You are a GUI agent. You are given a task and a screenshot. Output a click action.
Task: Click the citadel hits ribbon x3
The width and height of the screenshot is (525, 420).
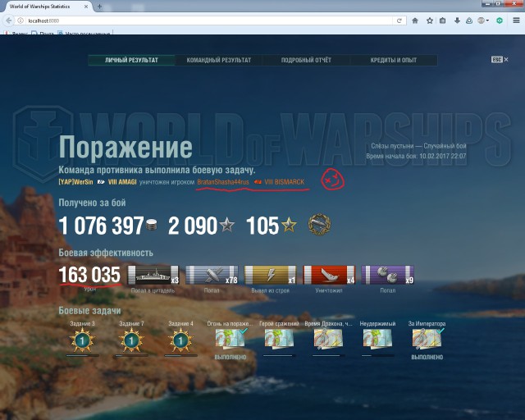(153, 275)
